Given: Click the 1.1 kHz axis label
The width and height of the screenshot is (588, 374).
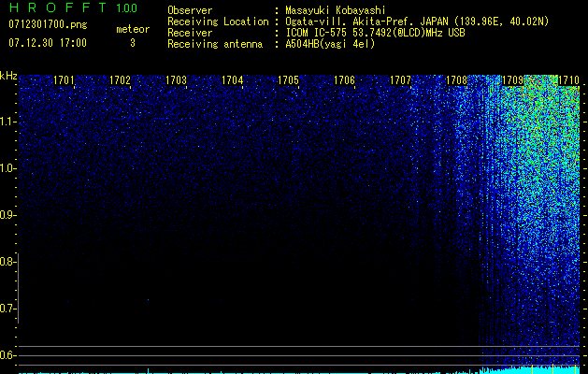Looking at the screenshot, I should (x=7, y=122).
